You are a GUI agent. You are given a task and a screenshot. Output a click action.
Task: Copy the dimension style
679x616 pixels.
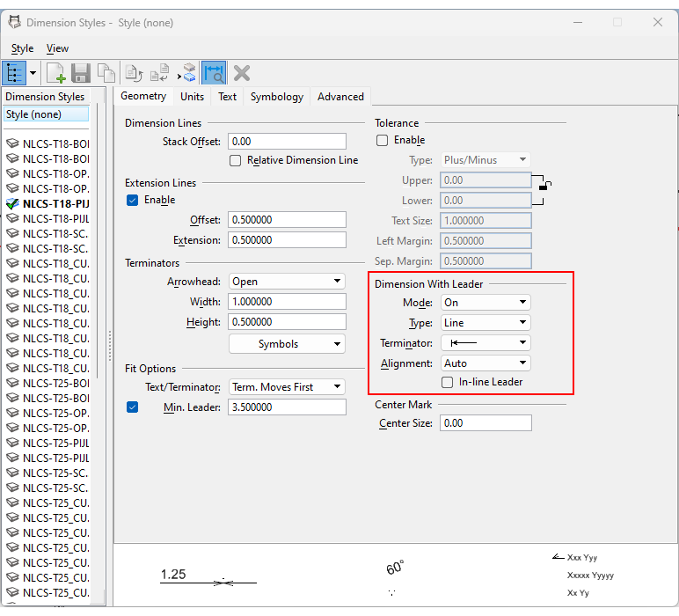point(106,73)
